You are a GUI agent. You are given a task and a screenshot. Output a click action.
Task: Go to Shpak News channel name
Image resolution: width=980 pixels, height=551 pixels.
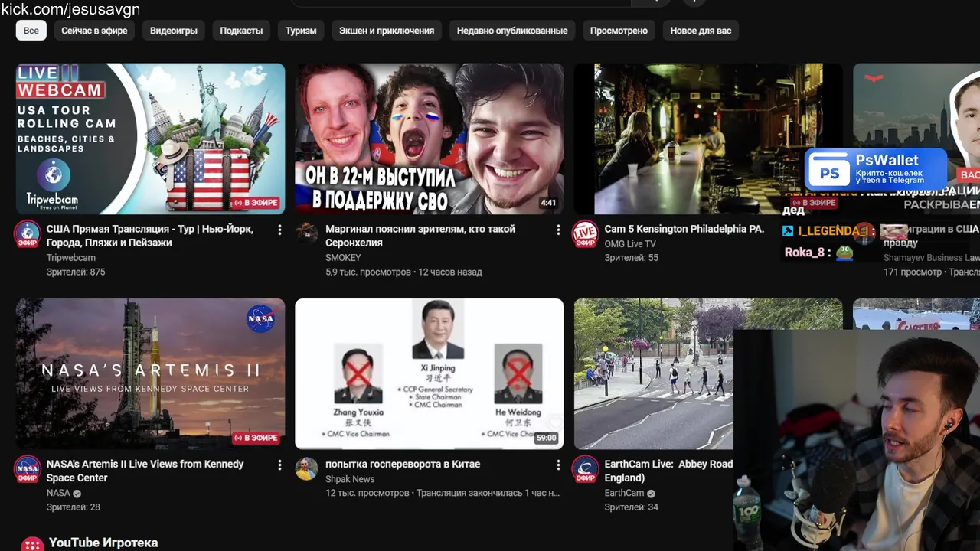coord(350,479)
